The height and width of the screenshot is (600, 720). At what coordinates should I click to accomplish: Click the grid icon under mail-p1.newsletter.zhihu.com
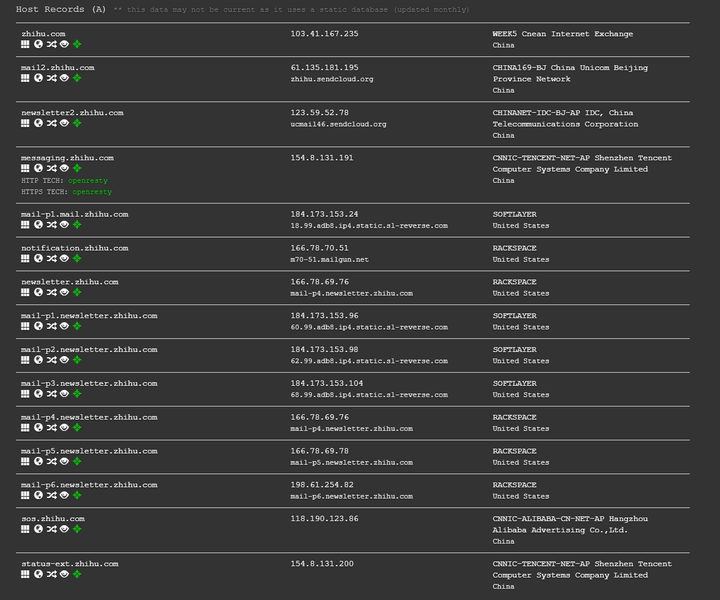pos(25,326)
